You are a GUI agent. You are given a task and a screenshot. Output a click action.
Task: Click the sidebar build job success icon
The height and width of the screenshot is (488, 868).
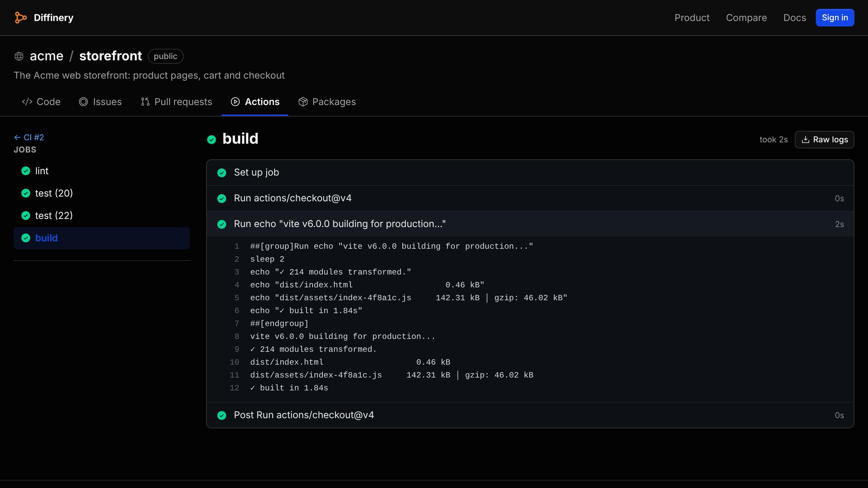[26, 238]
